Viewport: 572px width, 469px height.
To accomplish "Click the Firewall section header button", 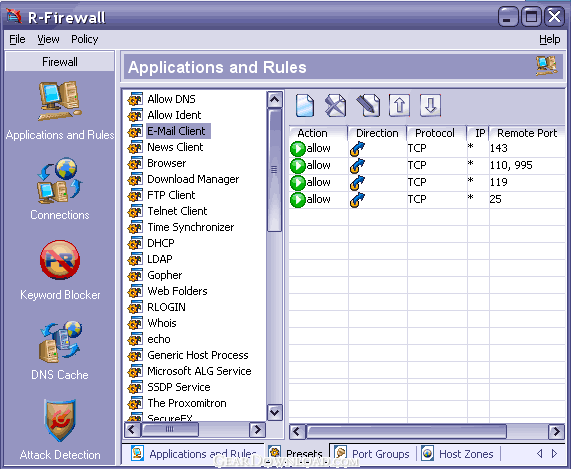I will 60,62.
